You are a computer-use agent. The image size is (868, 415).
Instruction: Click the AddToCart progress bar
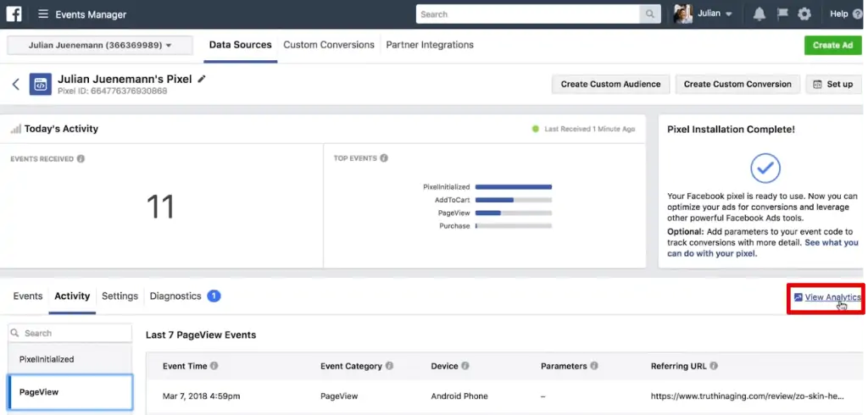(513, 200)
